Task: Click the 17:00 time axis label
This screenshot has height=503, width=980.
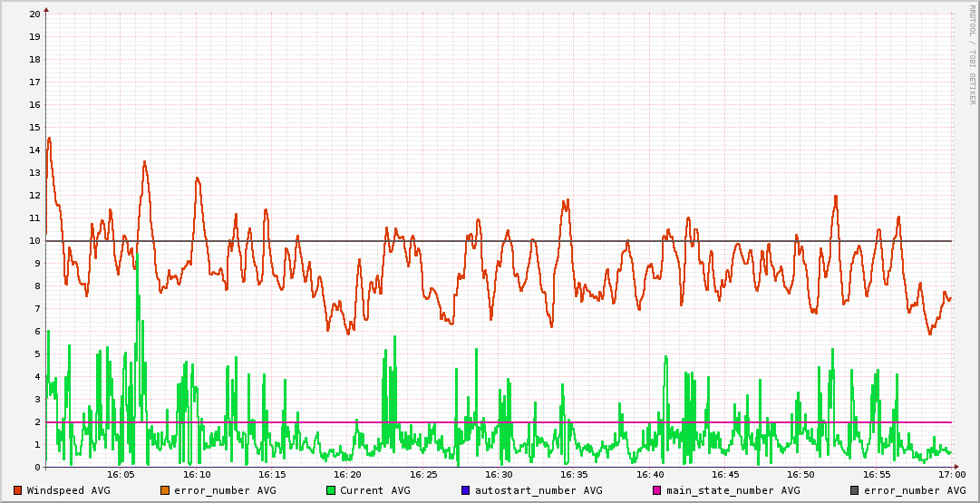Action: (x=952, y=474)
